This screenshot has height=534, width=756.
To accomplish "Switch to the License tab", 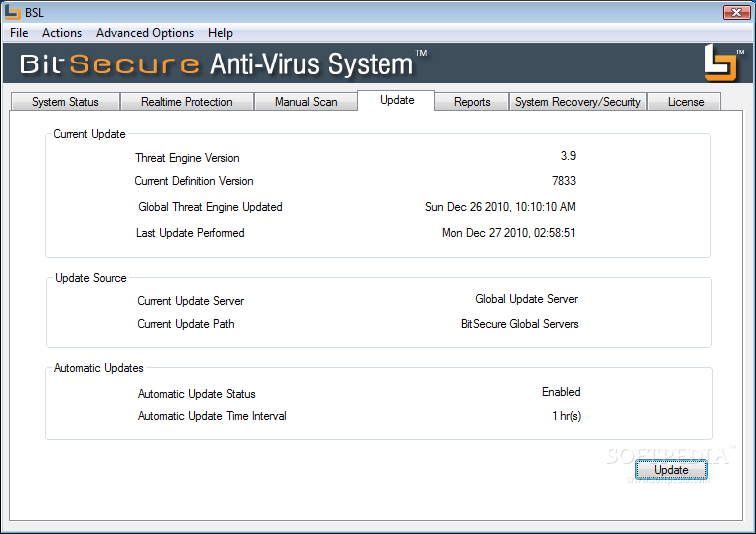I will 686,102.
